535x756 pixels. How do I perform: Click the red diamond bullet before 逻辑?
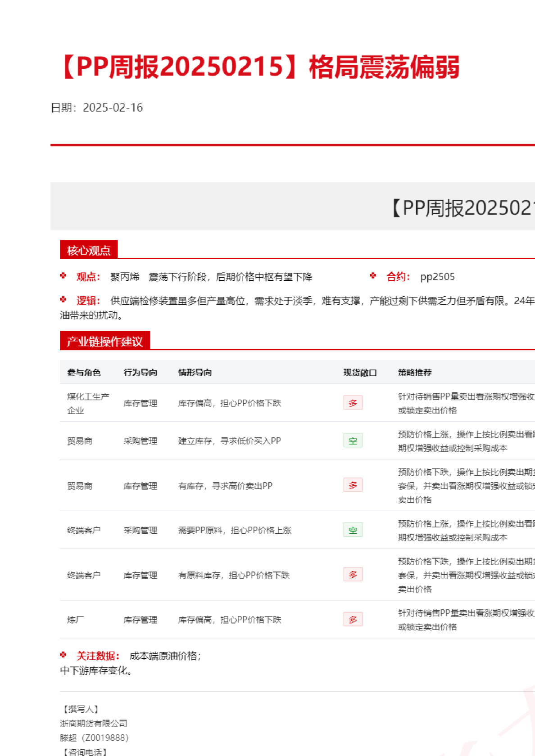[63, 300]
